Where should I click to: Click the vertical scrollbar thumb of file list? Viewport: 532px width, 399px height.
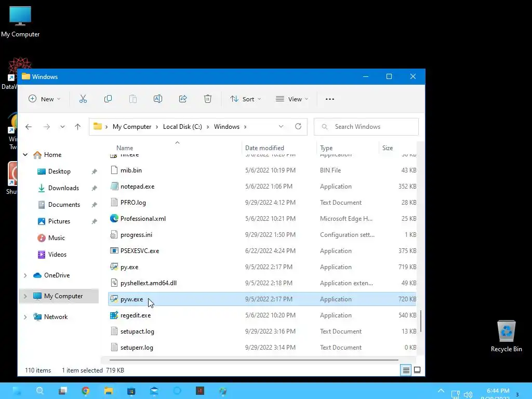pos(421,321)
